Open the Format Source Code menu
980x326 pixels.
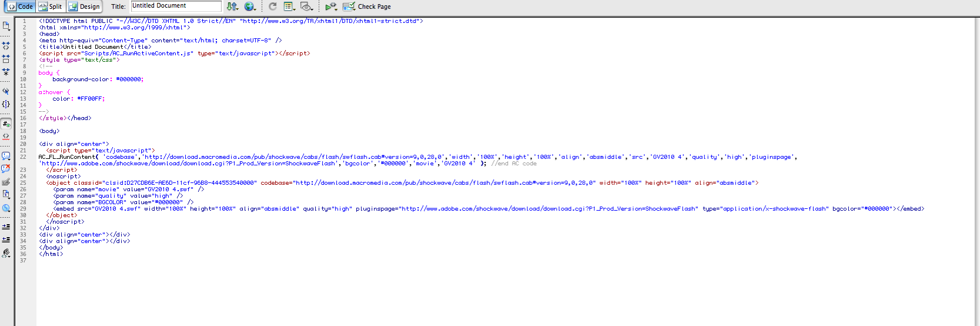[x=6, y=253]
